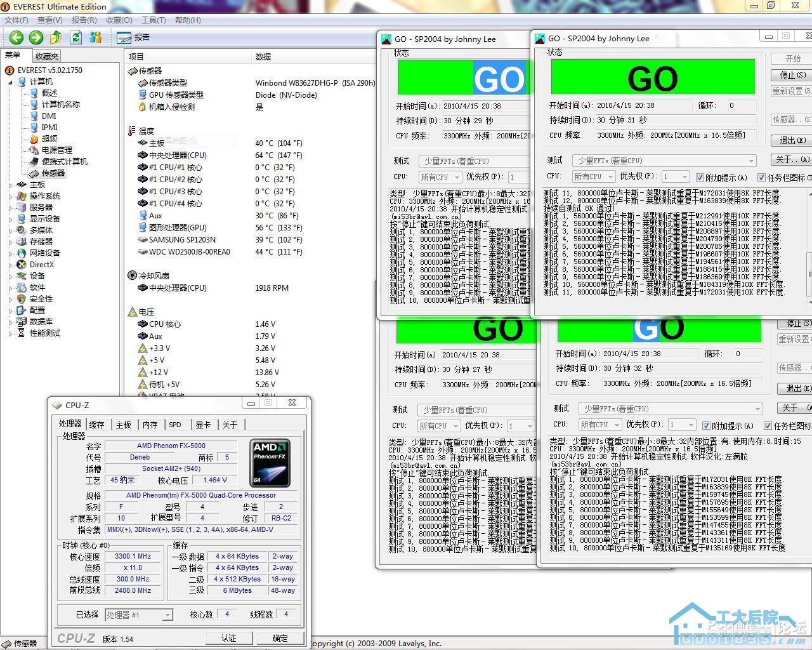The height and width of the screenshot is (650, 812).
Task: Click the gears icon beside 电源管理
Action: tap(34, 150)
